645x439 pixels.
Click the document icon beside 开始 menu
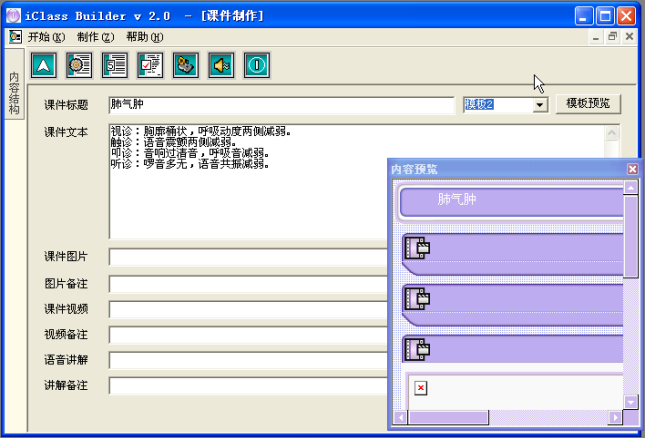(15, 37)
